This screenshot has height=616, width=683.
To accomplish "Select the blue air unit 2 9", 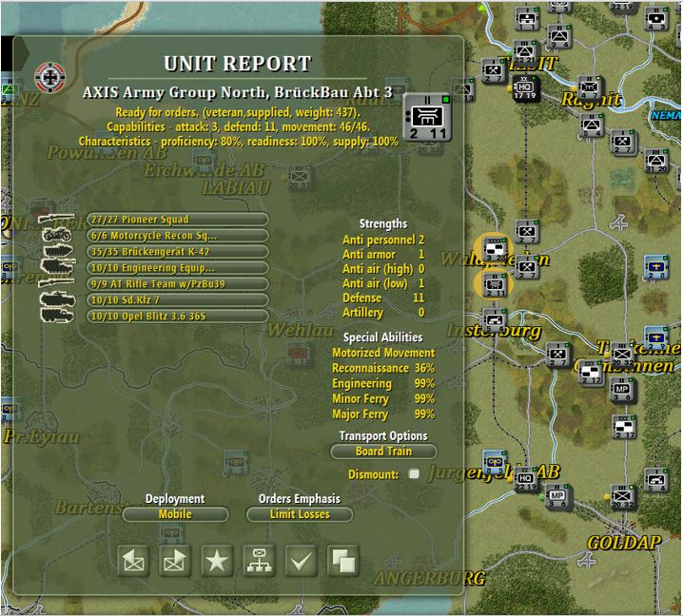I will 656,338.
